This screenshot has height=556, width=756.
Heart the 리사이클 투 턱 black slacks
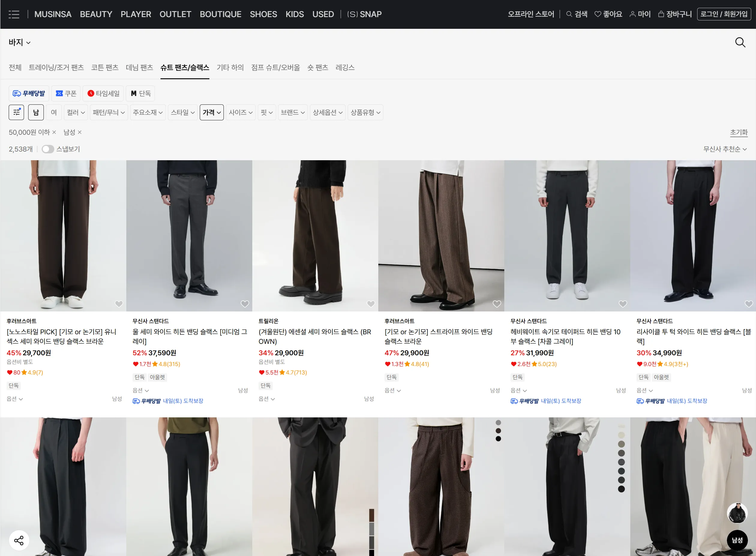point(748,304)
